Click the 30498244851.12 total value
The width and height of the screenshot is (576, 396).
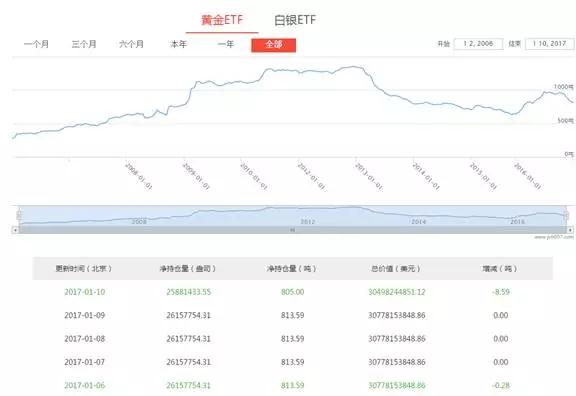click(397, 292)
